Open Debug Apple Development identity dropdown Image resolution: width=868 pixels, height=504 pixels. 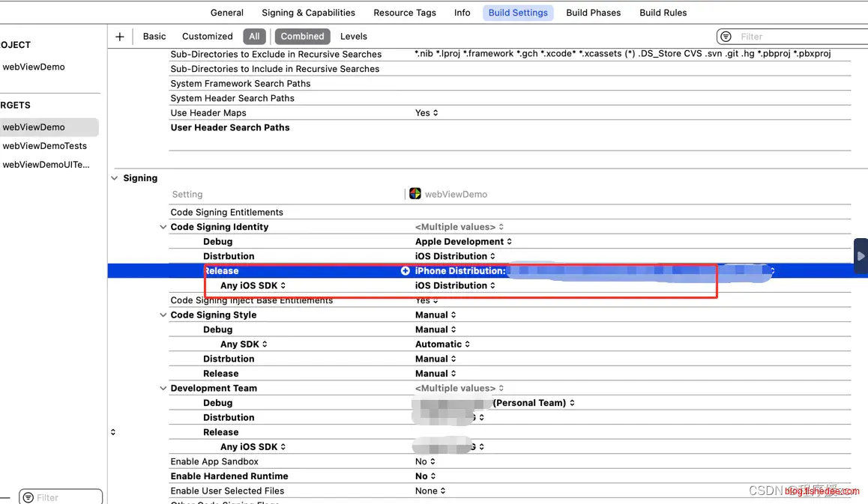click(x=463, y=242)
